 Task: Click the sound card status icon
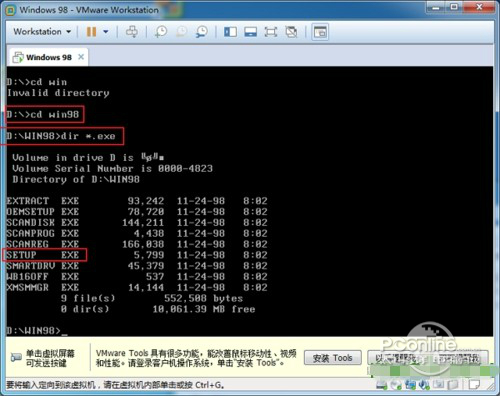424,385
